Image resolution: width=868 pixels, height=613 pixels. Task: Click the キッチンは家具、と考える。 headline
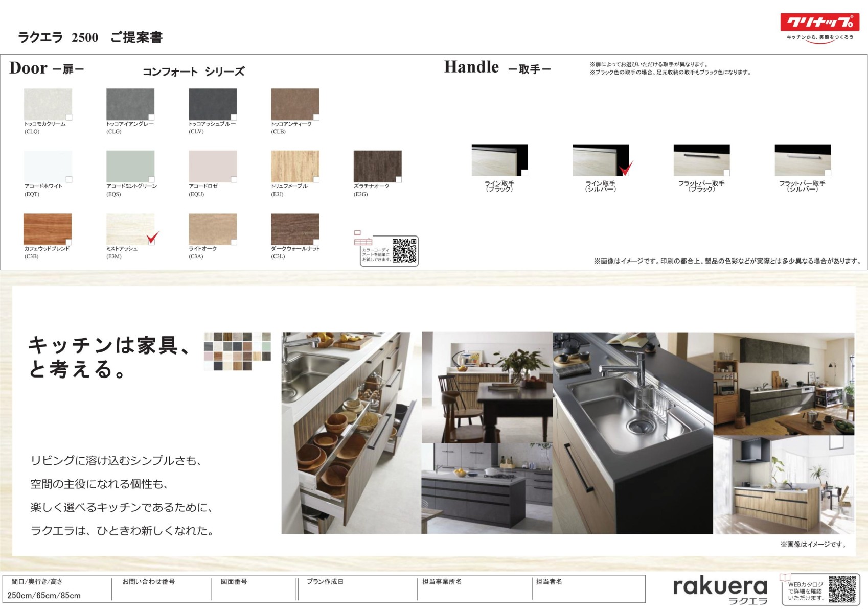(109, 357)
